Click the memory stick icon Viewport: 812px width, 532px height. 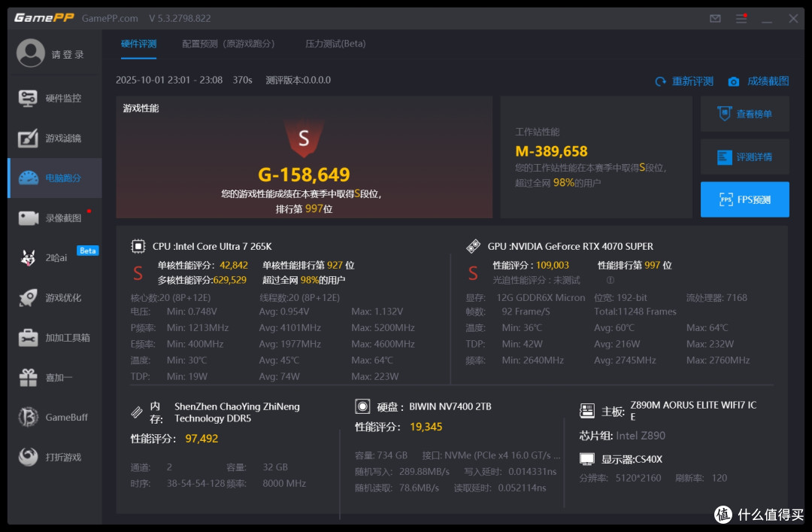pyautogui.click(x=137, y=412)
